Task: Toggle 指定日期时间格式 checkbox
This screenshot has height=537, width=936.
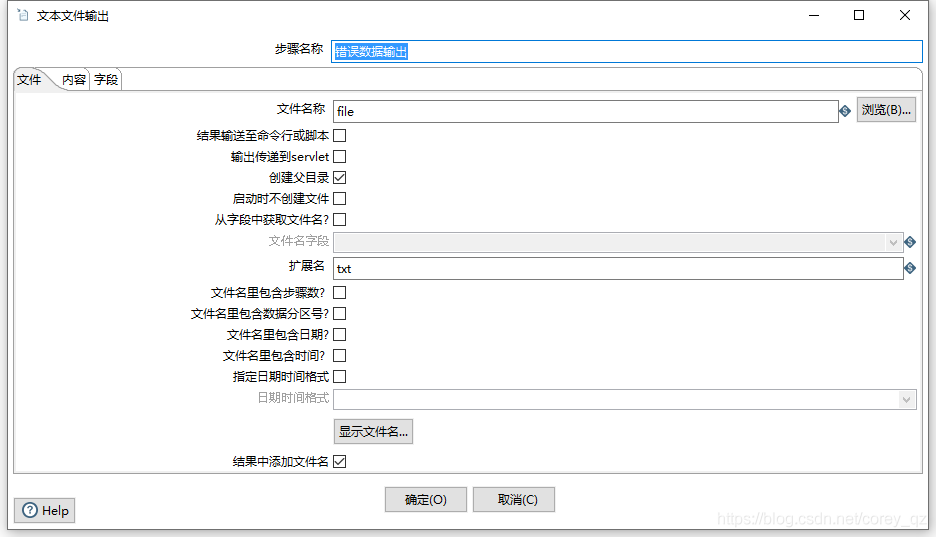Action: coord(340,376)
